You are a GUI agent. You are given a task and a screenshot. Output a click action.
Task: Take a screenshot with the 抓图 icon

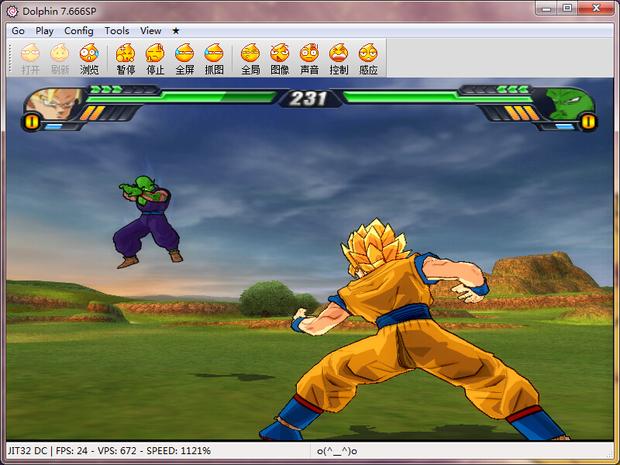(214, 59)
